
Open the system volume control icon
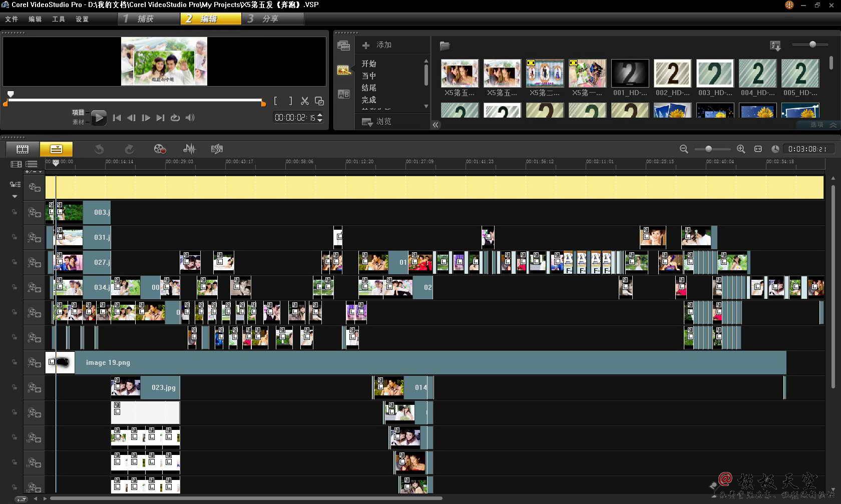[x=190, y=118]
